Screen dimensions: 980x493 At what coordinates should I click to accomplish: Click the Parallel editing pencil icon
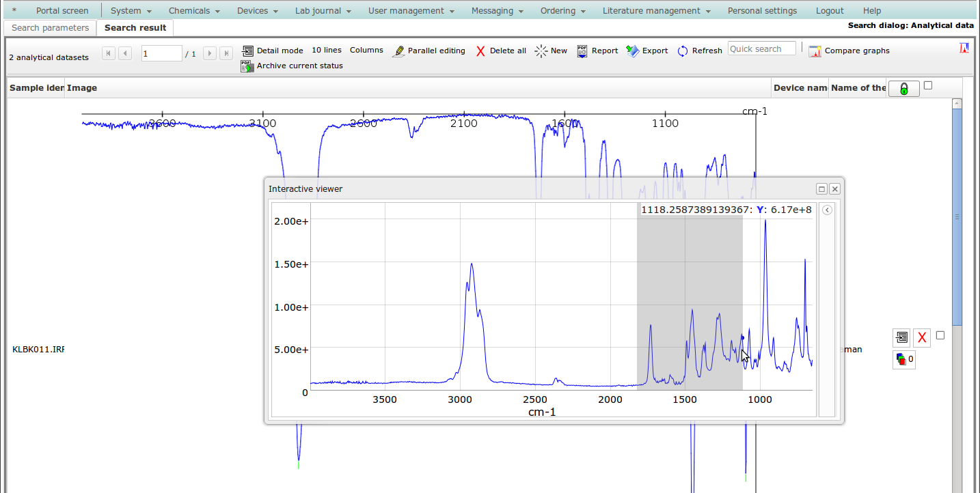tap(398, 51)
